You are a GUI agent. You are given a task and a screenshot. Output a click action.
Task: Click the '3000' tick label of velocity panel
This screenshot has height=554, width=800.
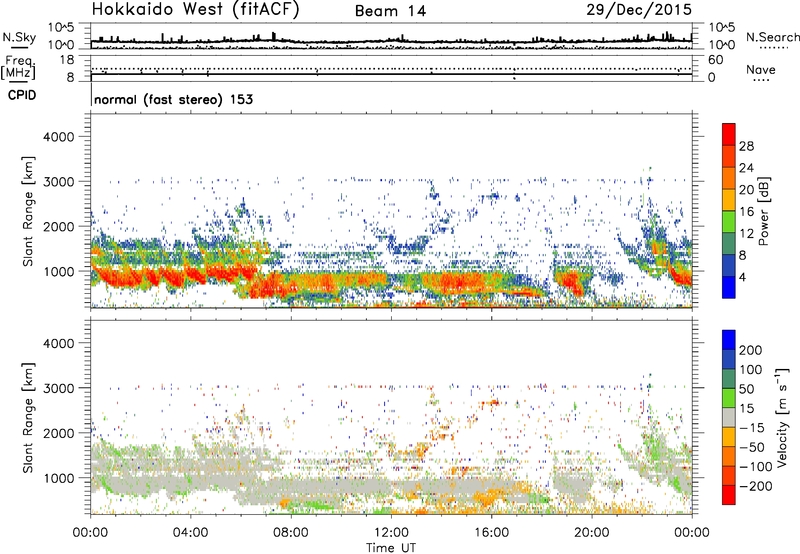click(x=59, y=388)
